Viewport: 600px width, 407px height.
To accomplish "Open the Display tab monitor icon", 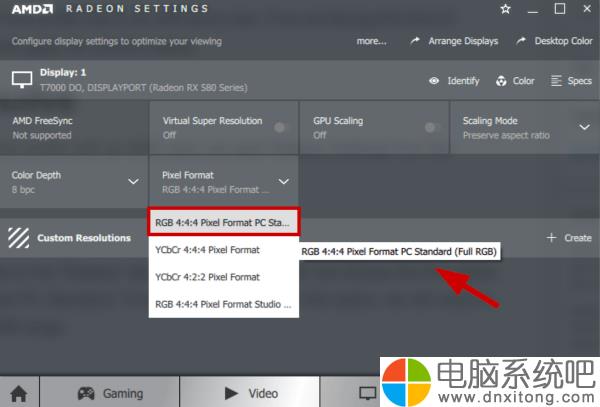I will 368,393.
